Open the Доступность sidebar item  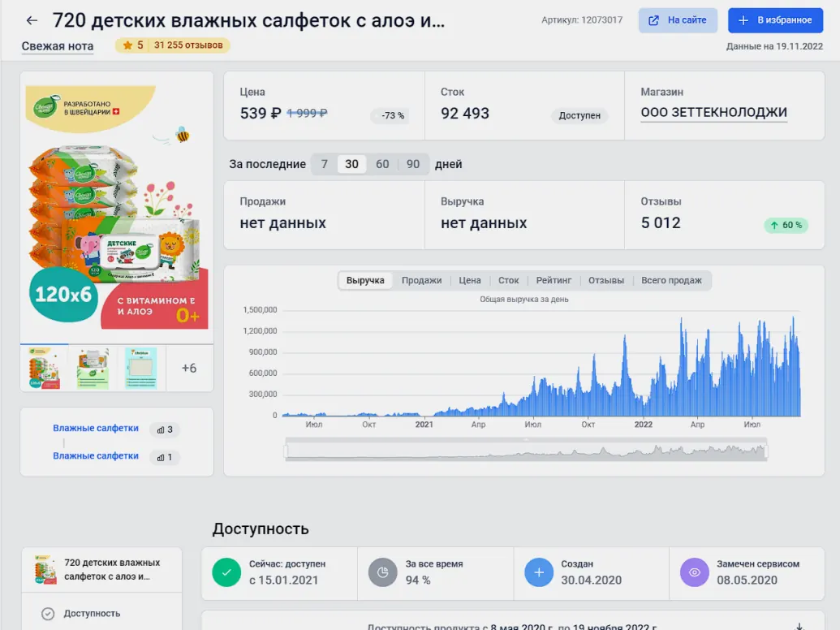101,614
